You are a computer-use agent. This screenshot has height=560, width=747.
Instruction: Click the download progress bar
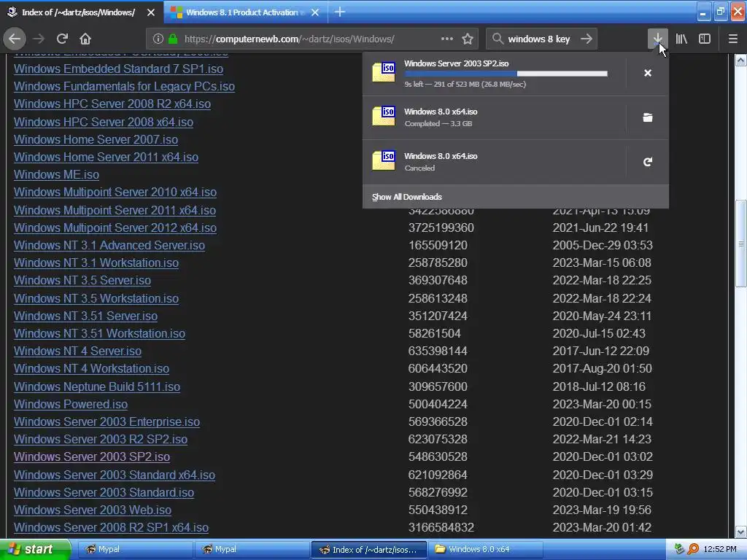coord(506,74)
